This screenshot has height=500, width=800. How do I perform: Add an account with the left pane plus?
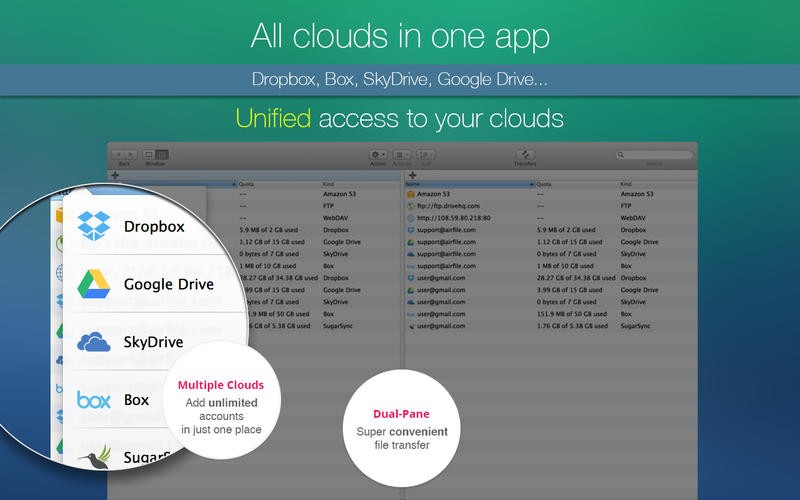(115, 175)
